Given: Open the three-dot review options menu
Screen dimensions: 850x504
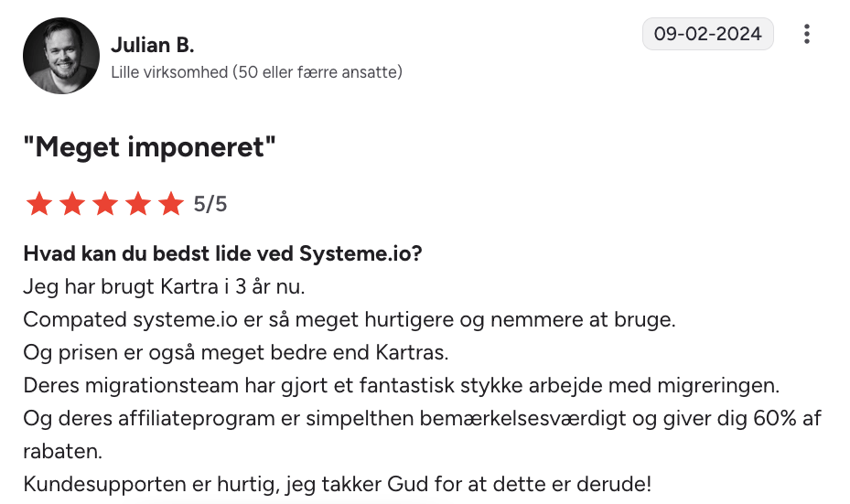Looking at the screenshot, I should [x=806, y=35].
